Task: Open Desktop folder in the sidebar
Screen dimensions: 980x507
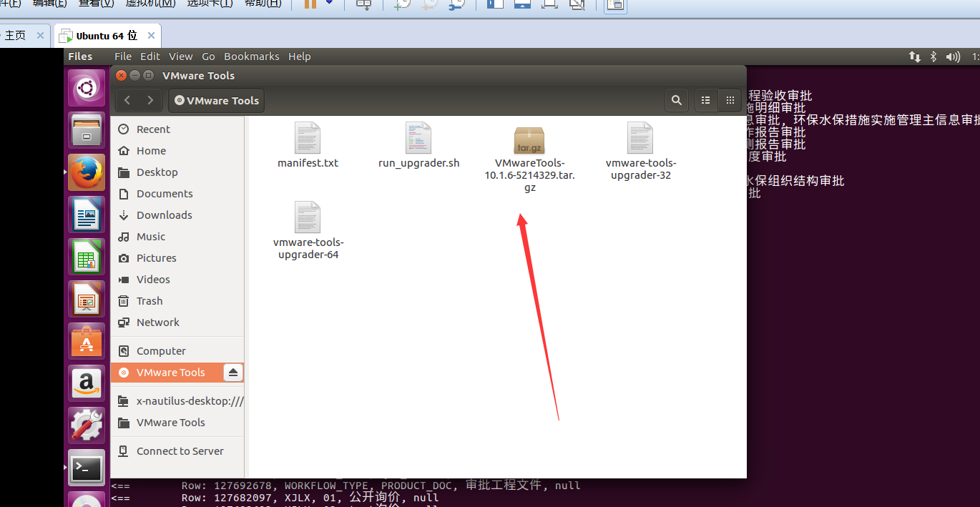Action: coord(177,172)
